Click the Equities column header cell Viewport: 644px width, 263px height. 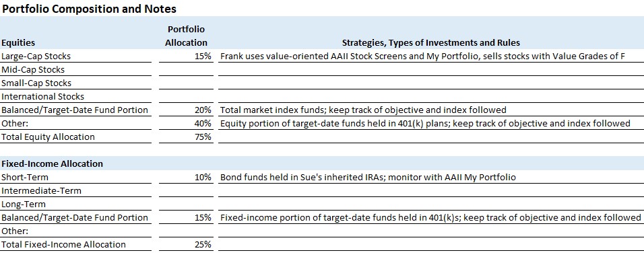point(75,42)
